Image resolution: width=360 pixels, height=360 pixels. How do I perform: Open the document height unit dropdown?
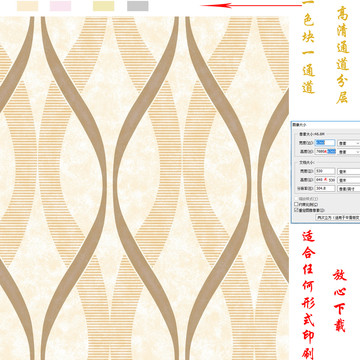pos(349,180)
